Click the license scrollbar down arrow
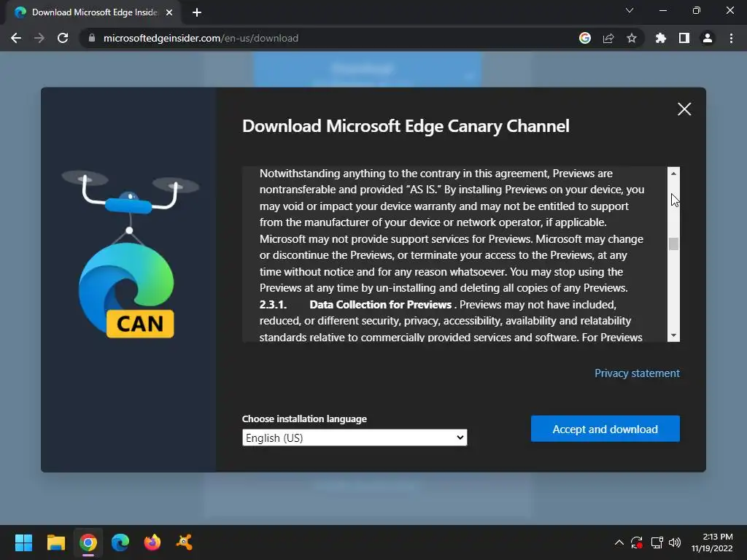This screenshot has width=747, height=560. pyautogui.click(x=673, y=335)
